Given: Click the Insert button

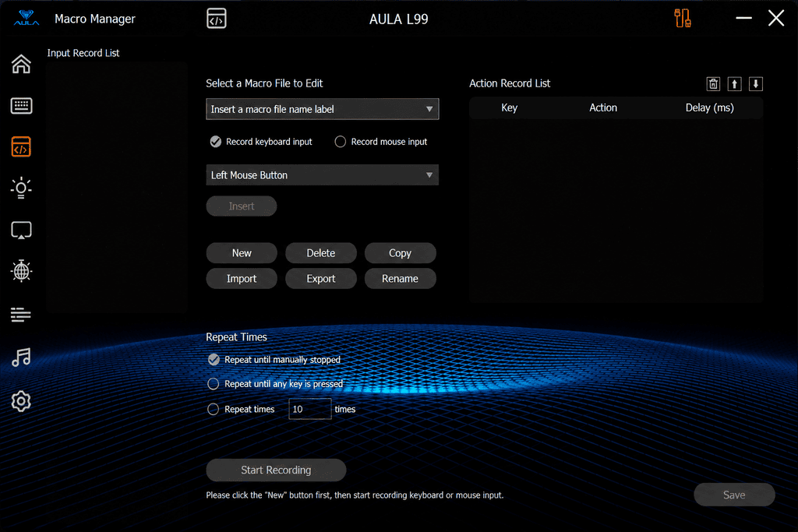Looking at the screenshot, I should tap(242, 206).
